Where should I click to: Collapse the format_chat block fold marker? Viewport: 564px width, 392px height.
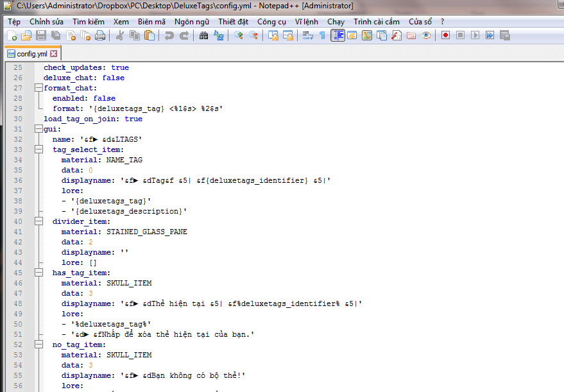pos(38,88)
